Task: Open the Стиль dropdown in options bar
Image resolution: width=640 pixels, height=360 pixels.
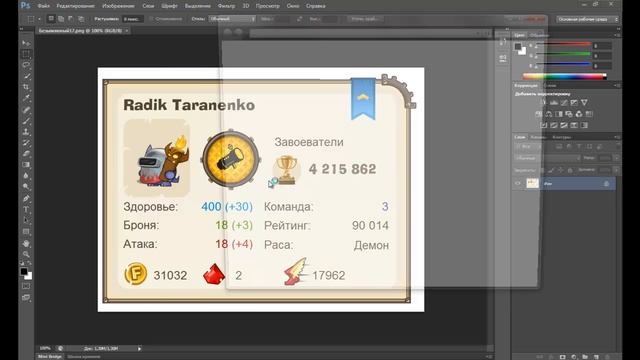Action: coord(232,19)
